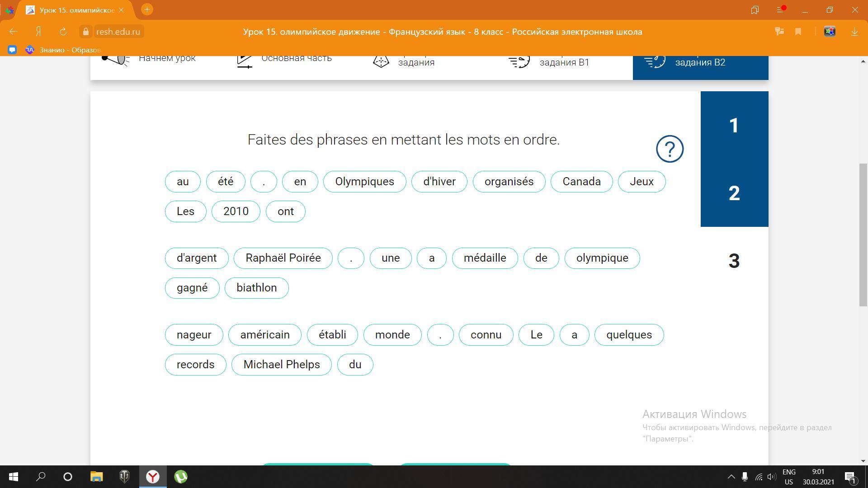Screen dimensions: 868x488
Task: Open the downloads arrow icon
Action: (x=854, y=32)
